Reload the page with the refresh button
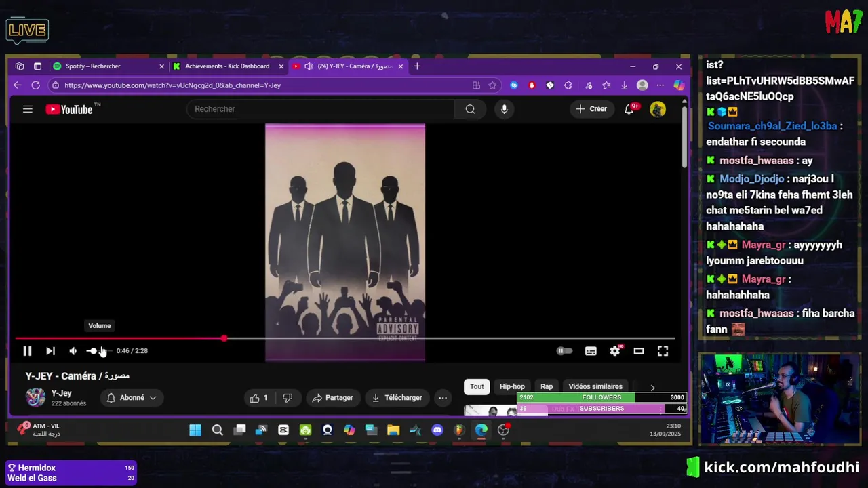The image size is (868, 488). point(35,85)
